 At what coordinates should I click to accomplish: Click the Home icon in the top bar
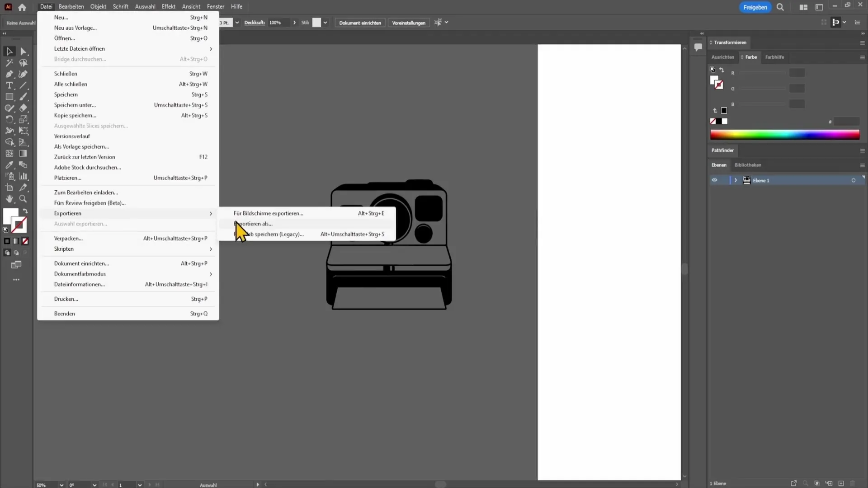pyautogui.click(x=22, y=7)
